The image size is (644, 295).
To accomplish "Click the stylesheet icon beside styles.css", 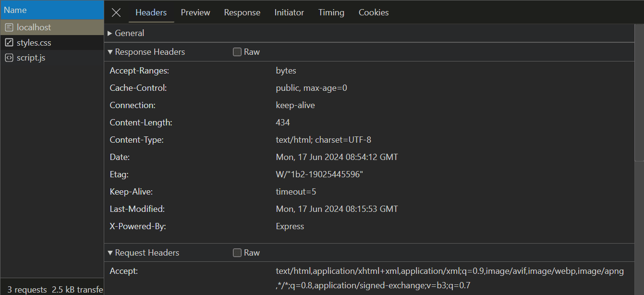I will tap(9, 42).
